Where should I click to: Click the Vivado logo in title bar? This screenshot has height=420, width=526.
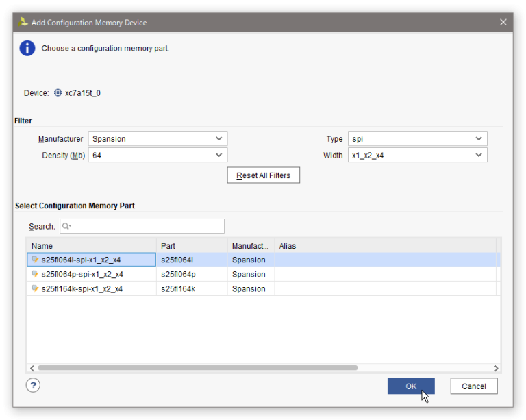(23, 22)
